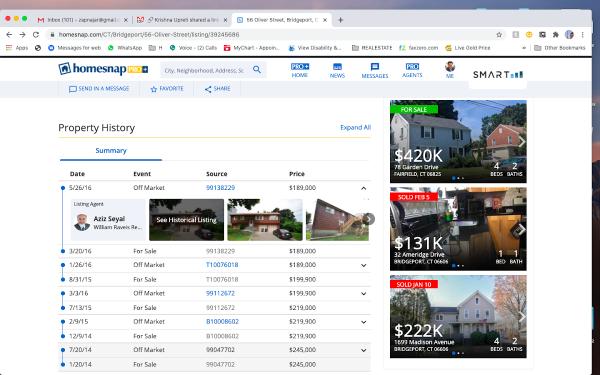
Task: Close the 56 Oliver Street tab
Action: [325, 20]
